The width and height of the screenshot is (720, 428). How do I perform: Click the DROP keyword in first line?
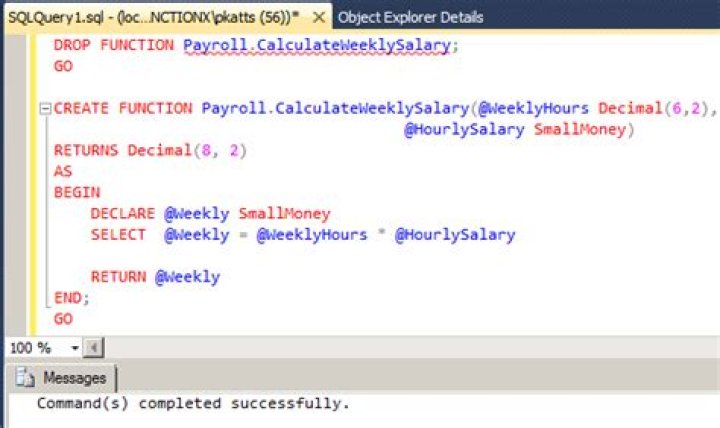[x=72, y=45]
